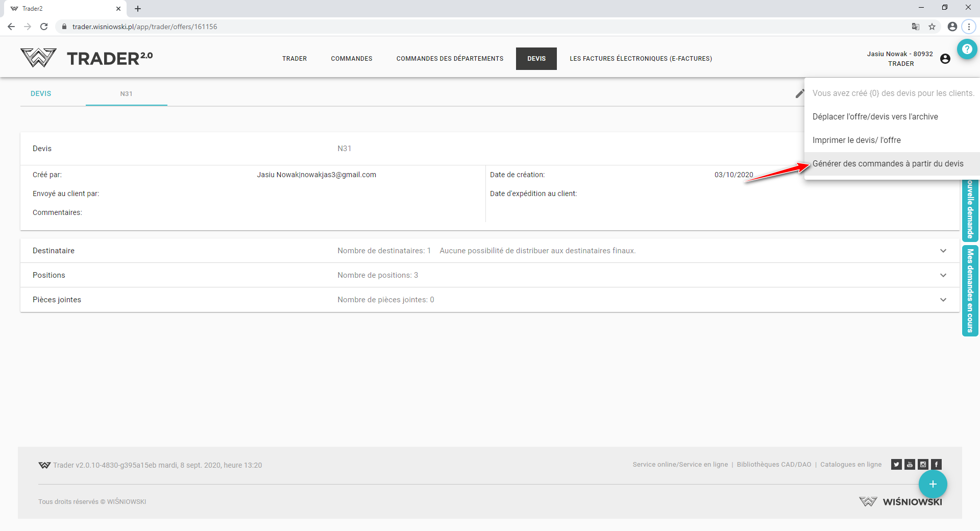
Task: Click the pencil edit icon
Action: pos(799,94)
